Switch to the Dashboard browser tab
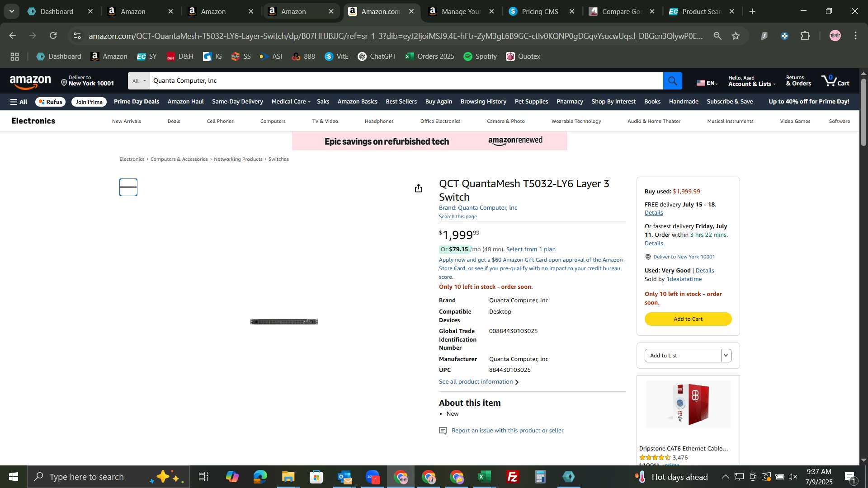 coord(60,11)
